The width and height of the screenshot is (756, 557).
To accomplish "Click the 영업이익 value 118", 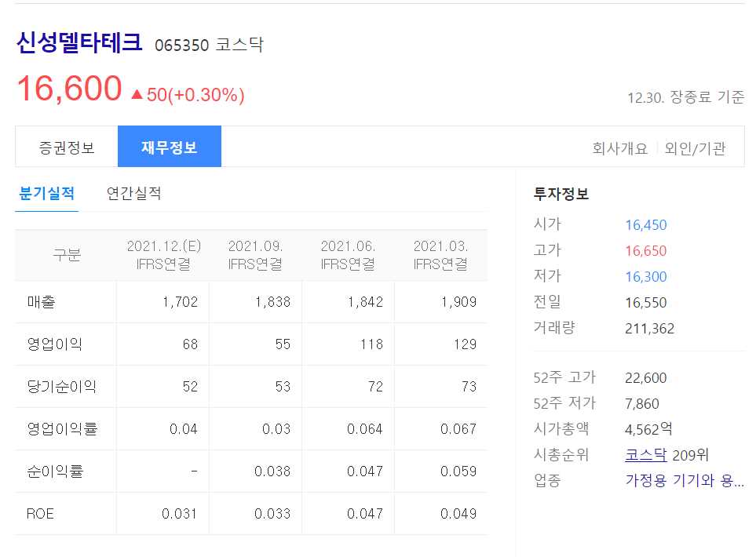I will (x=372, y=344).
